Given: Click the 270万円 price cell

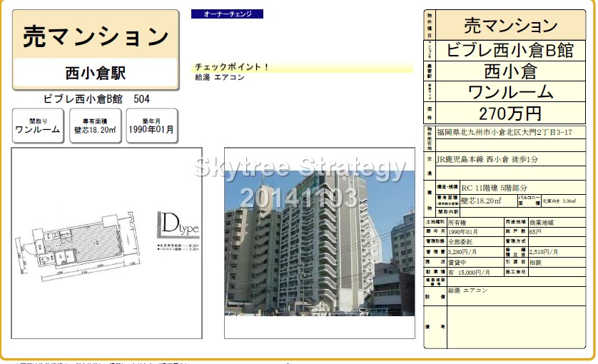Looking at the screenshot, I should [510, 113].
